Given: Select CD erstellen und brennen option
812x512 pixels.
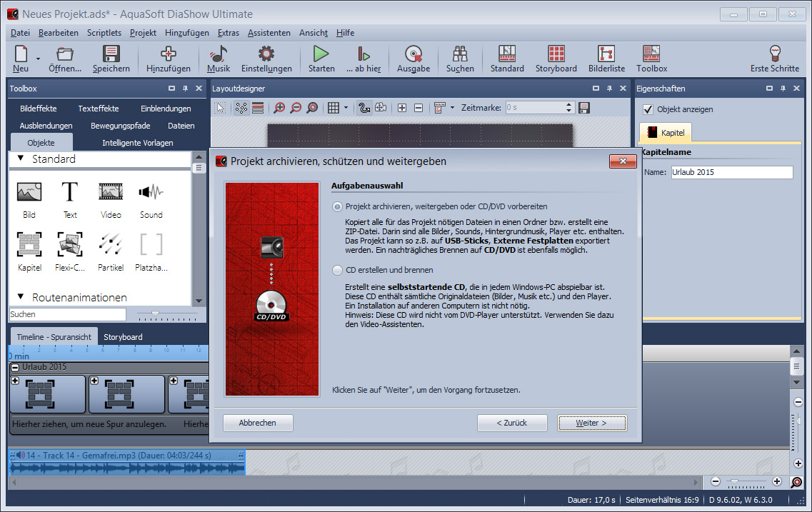Looking at the screenshot, I should click(337, 270).
